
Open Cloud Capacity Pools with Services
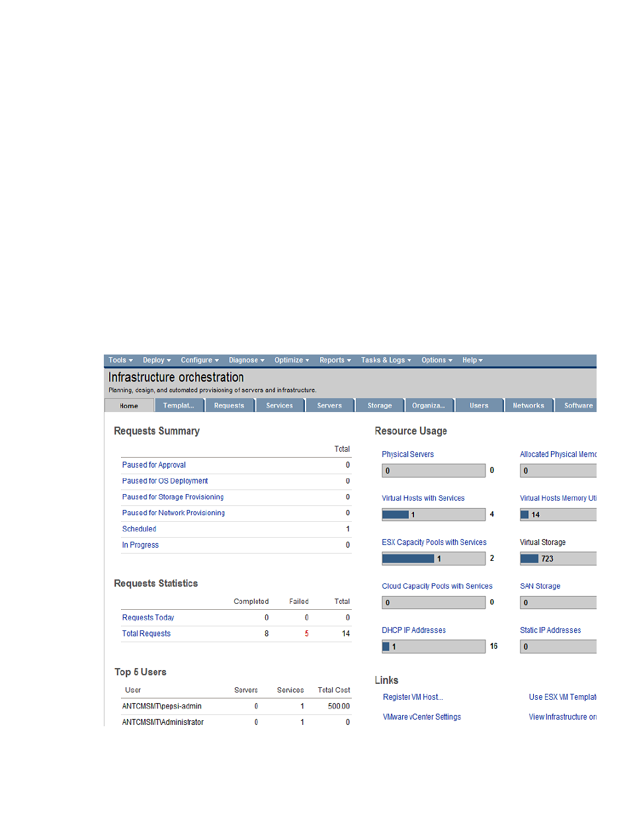[437, 586]
